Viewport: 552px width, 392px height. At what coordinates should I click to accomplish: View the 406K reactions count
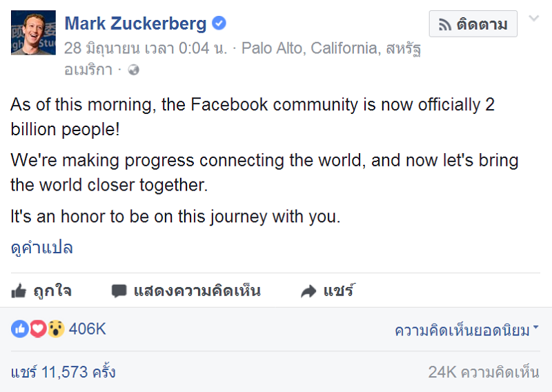pyautogui.click(x=87, y=329)
